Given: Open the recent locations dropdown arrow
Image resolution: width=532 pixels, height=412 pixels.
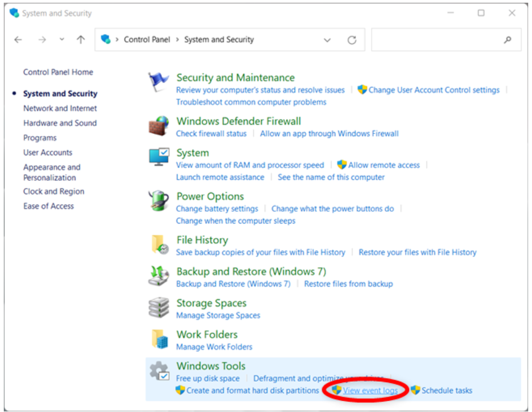Looking at the screenshot, I should click(62, 39).
